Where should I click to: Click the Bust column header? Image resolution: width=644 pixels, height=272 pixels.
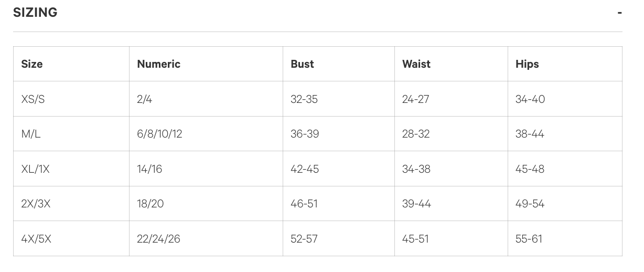tap(302, 64)
